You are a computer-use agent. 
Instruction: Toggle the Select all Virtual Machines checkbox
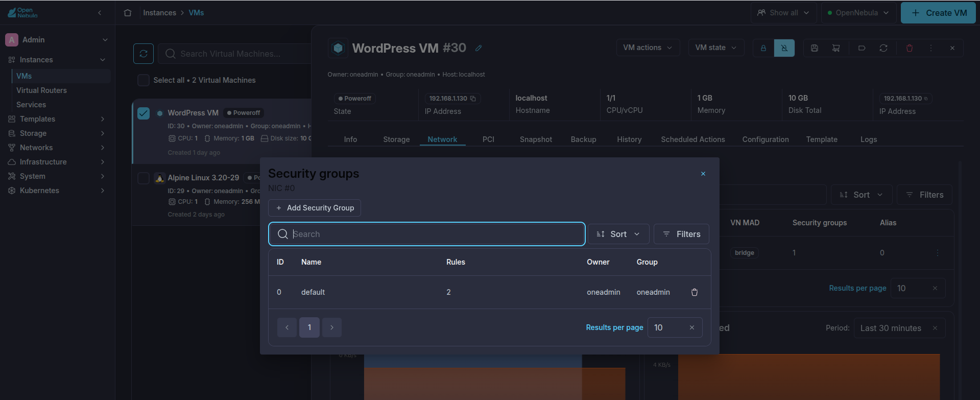pyautogui.click(x=144, y=80)
